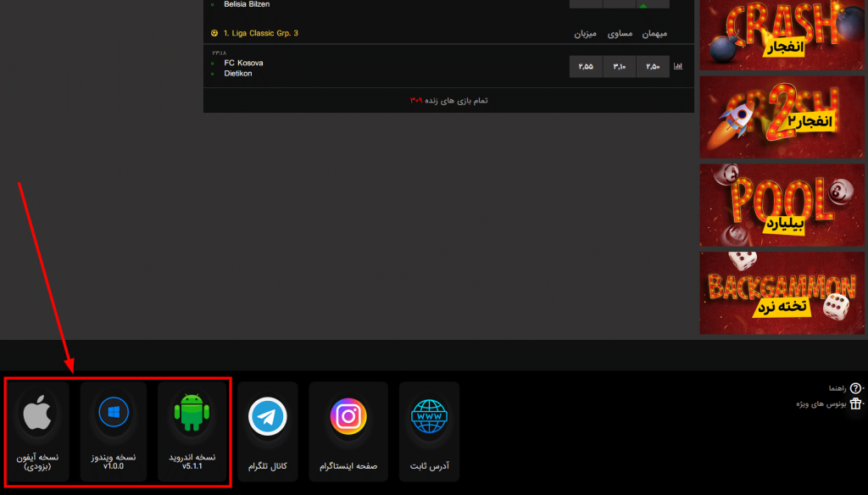
Task: Visit the Instagram page icon
Action: [348, 416]
